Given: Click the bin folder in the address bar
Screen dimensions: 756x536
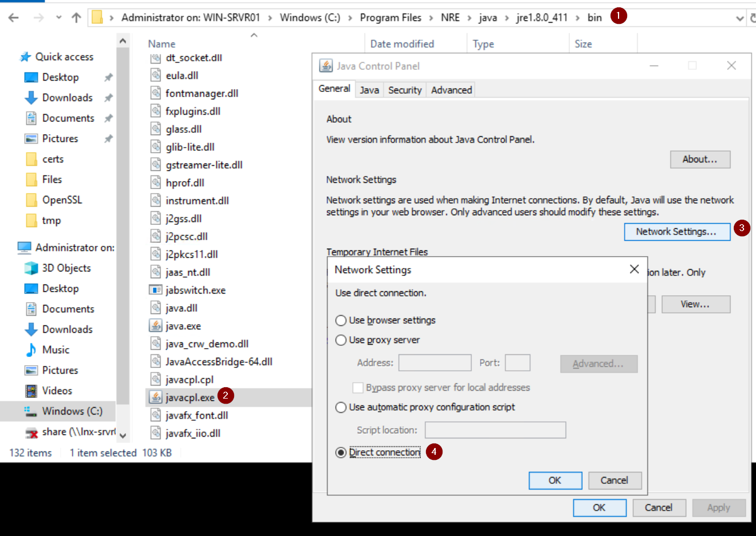Looking at the screenshot, I should click(594, 18).
